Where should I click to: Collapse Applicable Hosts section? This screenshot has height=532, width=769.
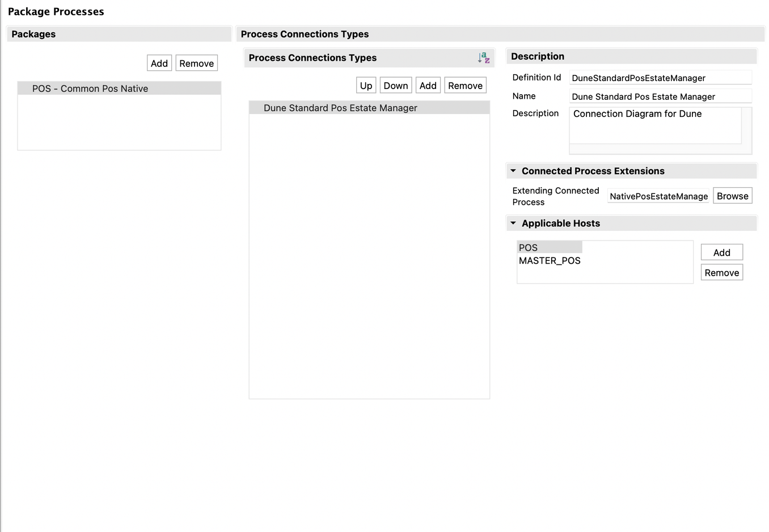(513, 223)
